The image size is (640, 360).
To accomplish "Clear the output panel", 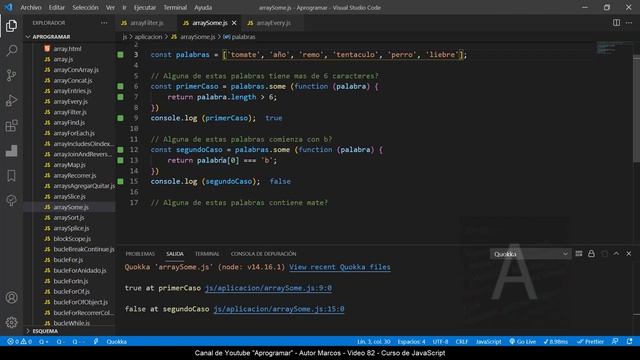I will click(x=579, y=254).
